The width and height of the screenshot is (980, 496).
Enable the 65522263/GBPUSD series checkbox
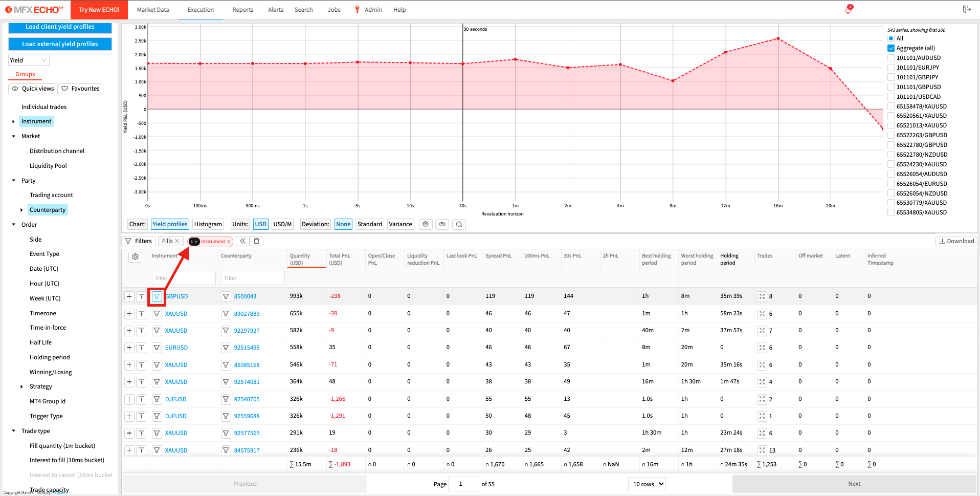coord(891,135)
